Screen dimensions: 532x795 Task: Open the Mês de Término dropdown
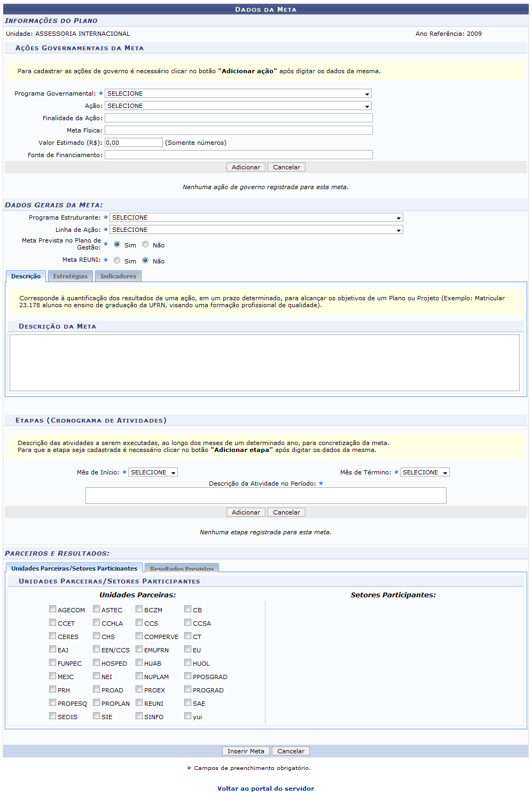pyautogui.click(x=425, y=472)
